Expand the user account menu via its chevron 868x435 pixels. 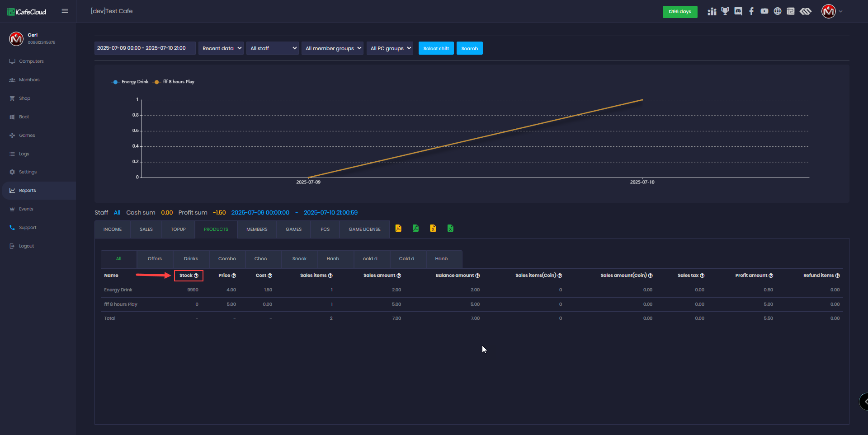coord(841,12)
